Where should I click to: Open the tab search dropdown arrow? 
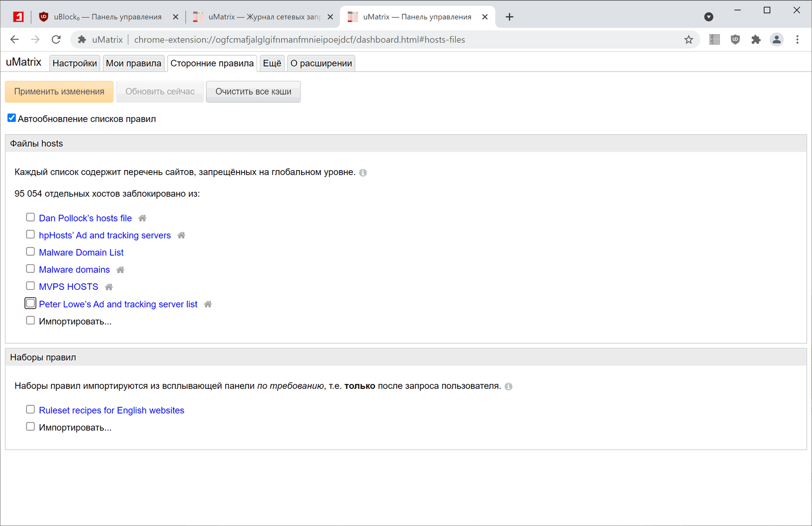[709, 17]
